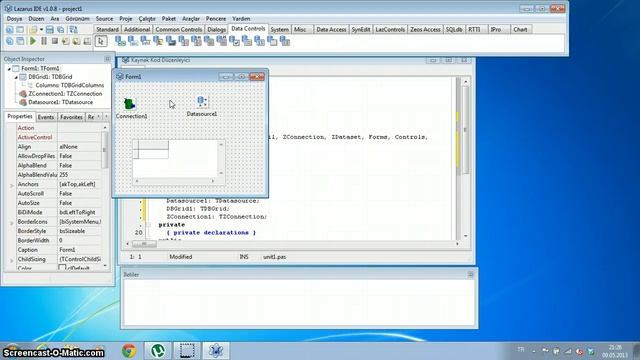
Task: Collapse the DBGrid1: TDBGrid tree node
Action: (x=16, y=77)
